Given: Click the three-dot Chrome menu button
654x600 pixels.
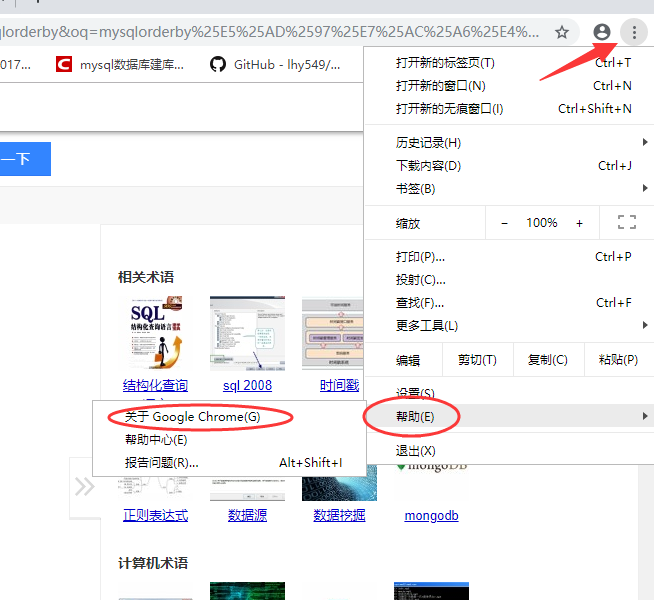Looking at the screenshot, I should click(x=634, y=32).
